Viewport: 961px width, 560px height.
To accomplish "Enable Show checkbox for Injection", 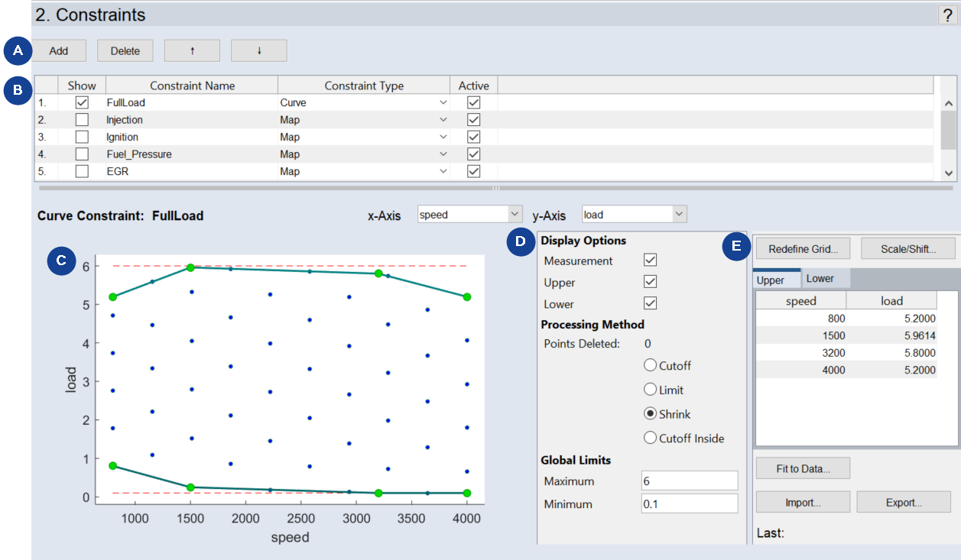I will [82, 120].
